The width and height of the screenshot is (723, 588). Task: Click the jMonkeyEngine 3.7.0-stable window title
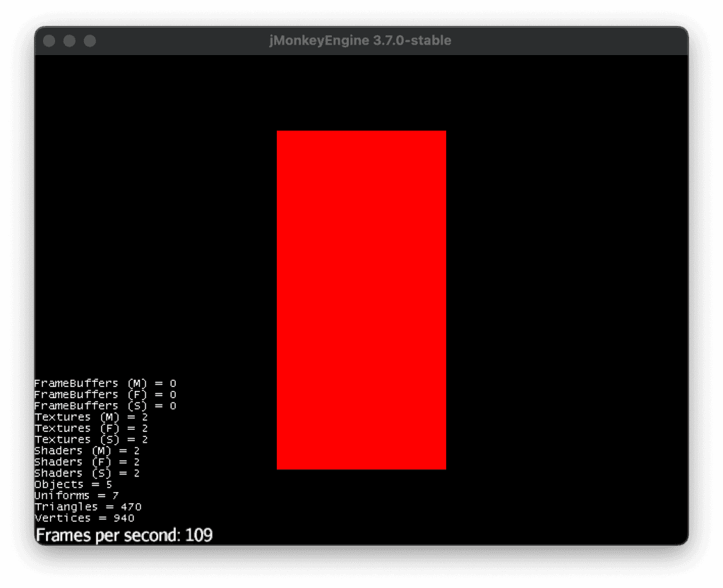pyautogui.click(x=360, y=41)
